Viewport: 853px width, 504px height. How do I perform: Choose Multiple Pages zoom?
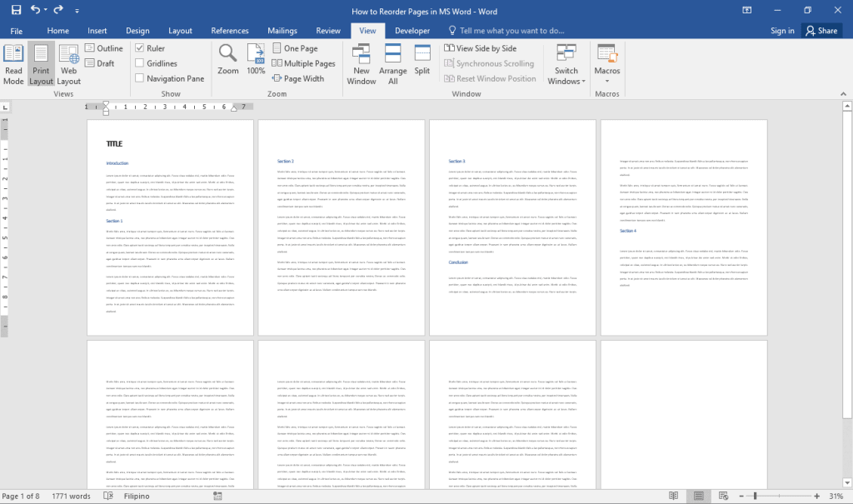303,63
